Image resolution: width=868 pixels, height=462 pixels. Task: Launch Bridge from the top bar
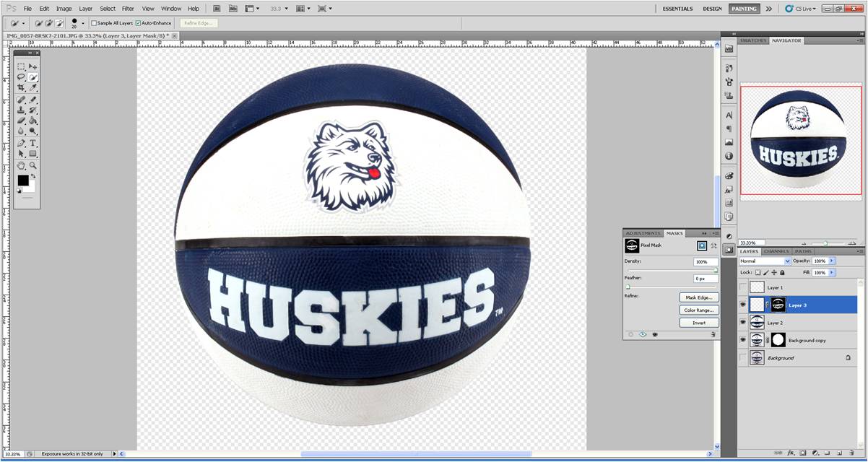click(x=217, y=9)
